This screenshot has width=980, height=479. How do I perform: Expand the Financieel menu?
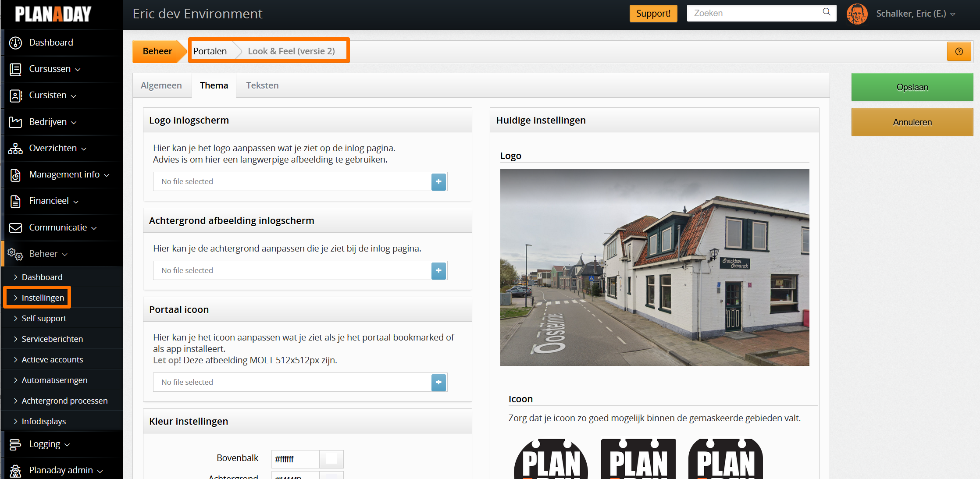point(76,202)
